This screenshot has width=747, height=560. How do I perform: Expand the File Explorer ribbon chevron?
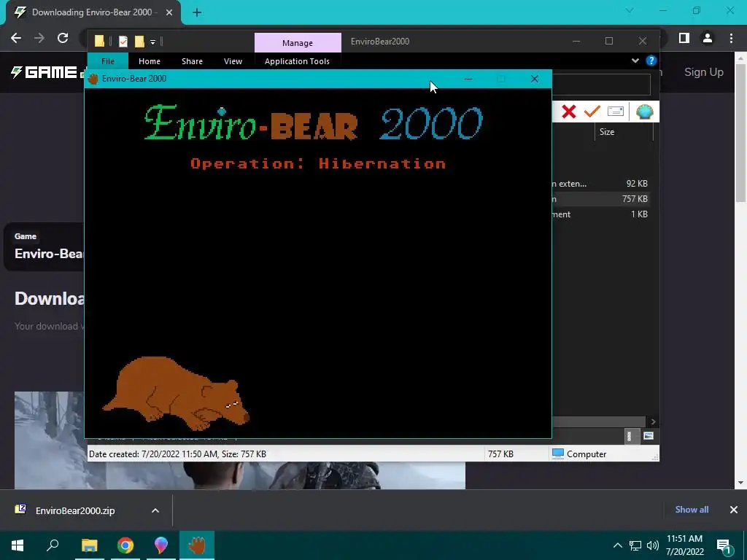coord(635,61)
